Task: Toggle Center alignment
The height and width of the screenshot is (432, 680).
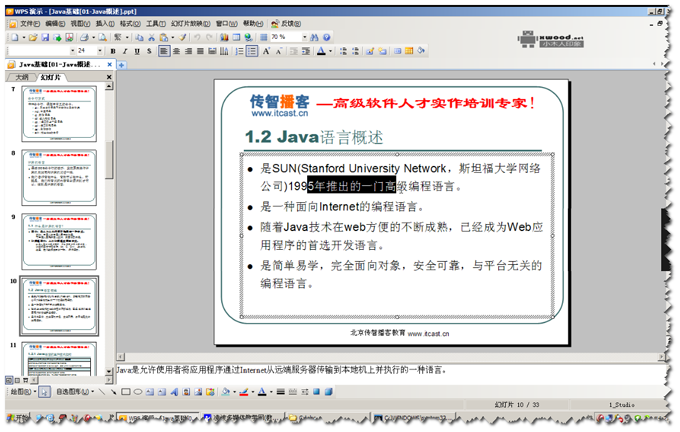Action: point(176,51)
